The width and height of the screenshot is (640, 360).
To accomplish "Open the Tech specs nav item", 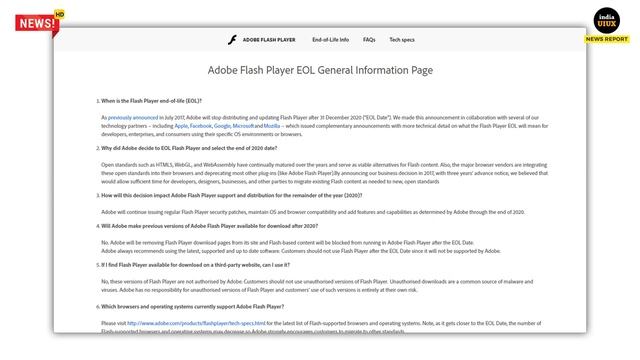I will (x=402, y=40).
